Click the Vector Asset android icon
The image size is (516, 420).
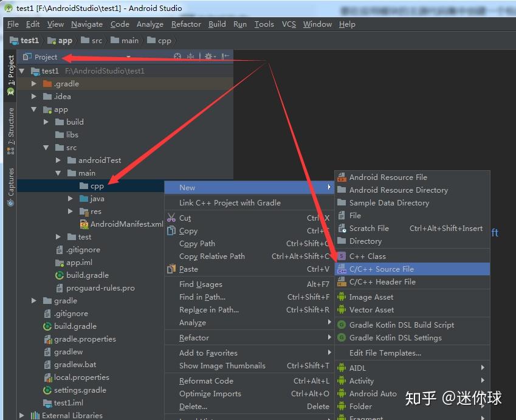click(x=342, y=310)
